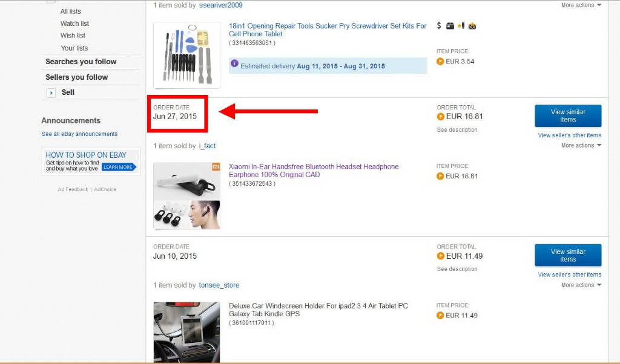Viewport: 620px width, 364px height.
Task: Click the dollar paid status icon
Action: [x=439, y=25]
